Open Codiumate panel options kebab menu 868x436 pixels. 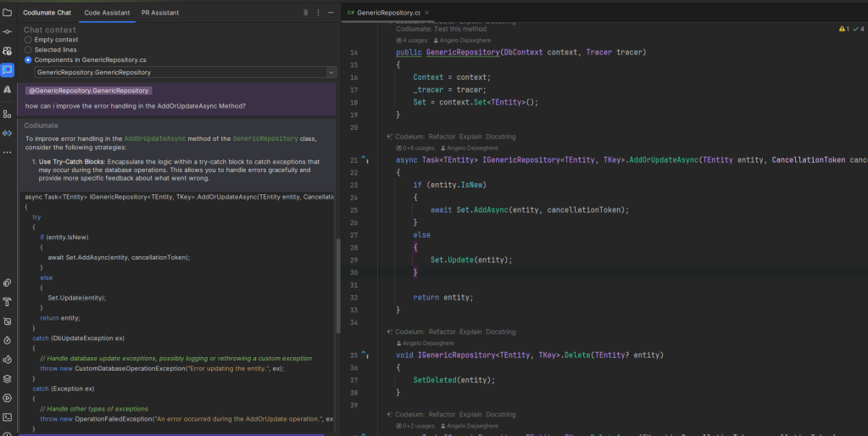319,12
